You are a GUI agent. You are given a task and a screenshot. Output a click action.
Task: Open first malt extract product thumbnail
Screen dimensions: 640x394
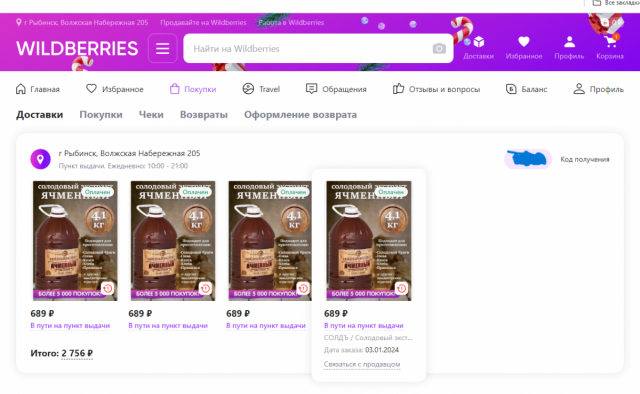(x=75, y=241)
